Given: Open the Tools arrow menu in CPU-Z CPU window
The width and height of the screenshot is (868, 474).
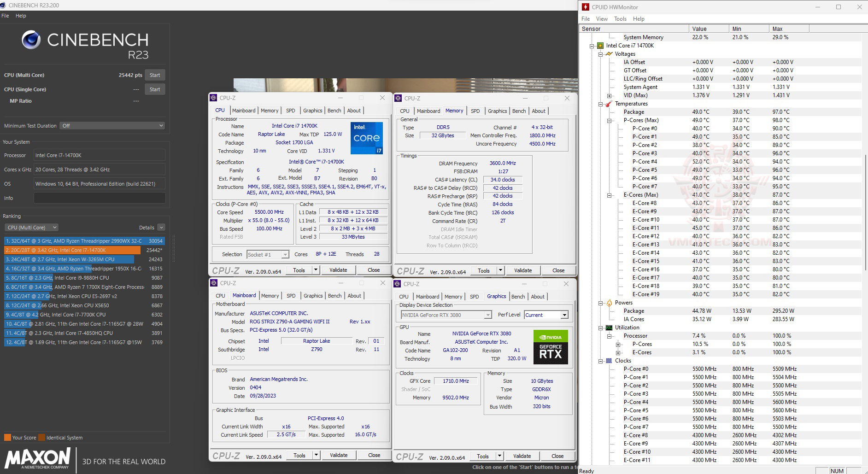Looking at the screenshot, I should [x=316, y=270].
